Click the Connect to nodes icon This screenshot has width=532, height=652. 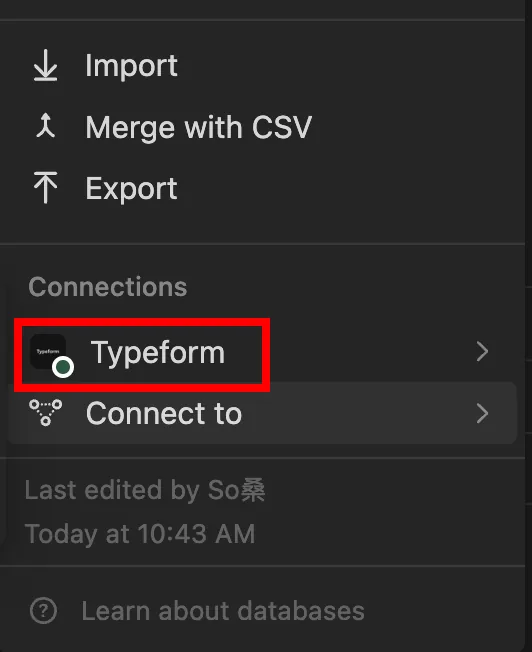[46, 412]
